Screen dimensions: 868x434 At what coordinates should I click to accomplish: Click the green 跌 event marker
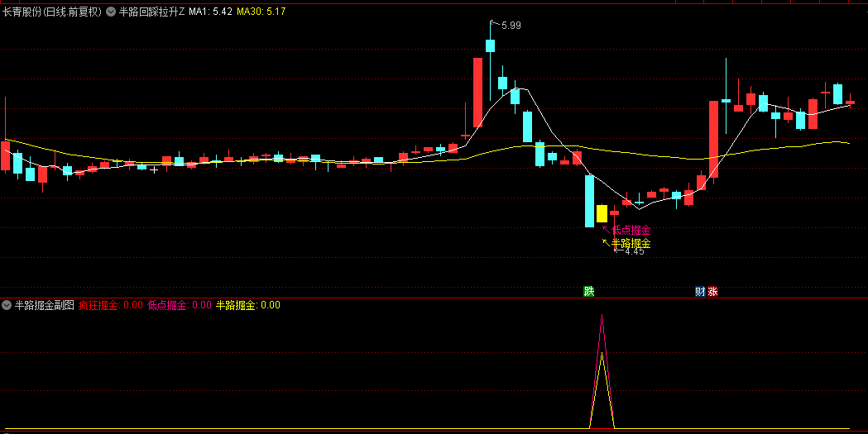588,291
